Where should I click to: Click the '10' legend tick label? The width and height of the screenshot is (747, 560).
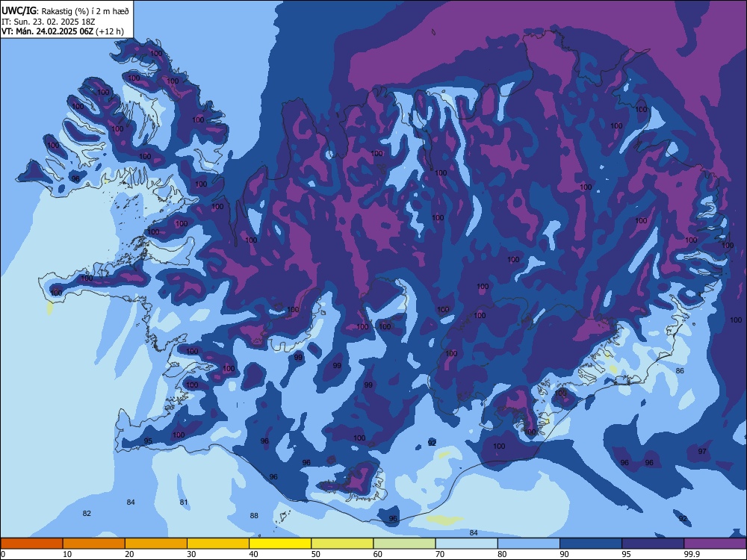click(67, 554)
